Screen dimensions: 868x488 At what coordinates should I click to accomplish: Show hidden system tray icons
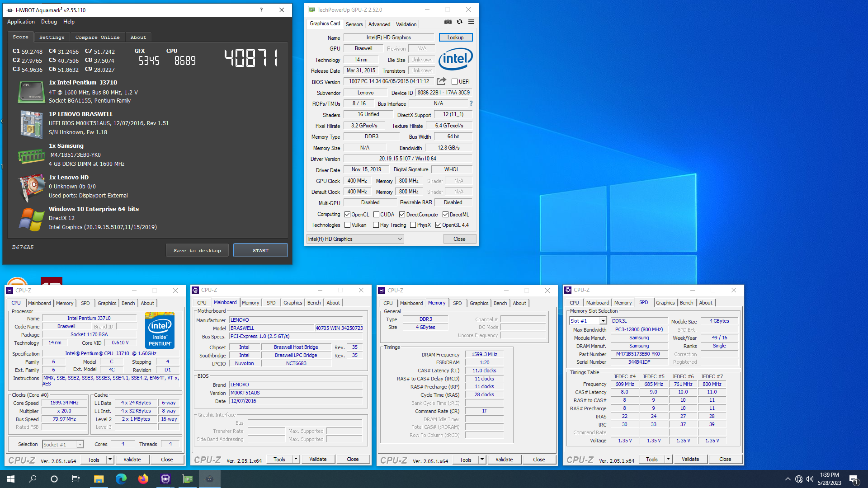coord(788,479)
